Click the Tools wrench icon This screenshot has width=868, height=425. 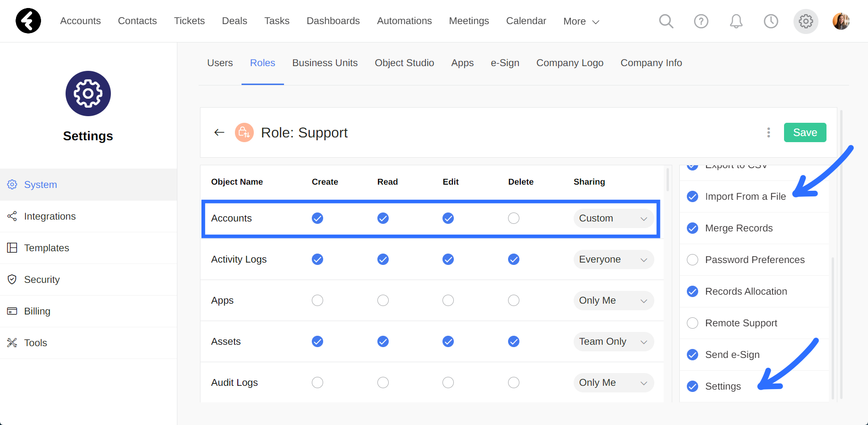12,343
